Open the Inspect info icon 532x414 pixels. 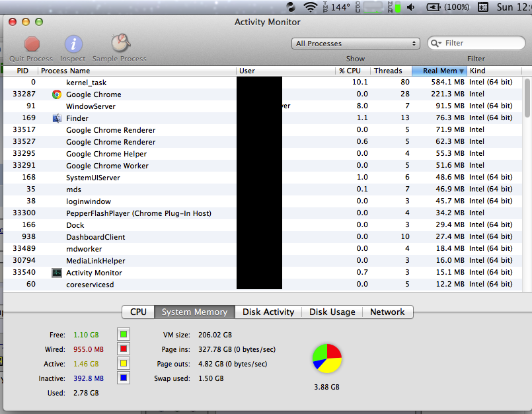coord(73,44)
